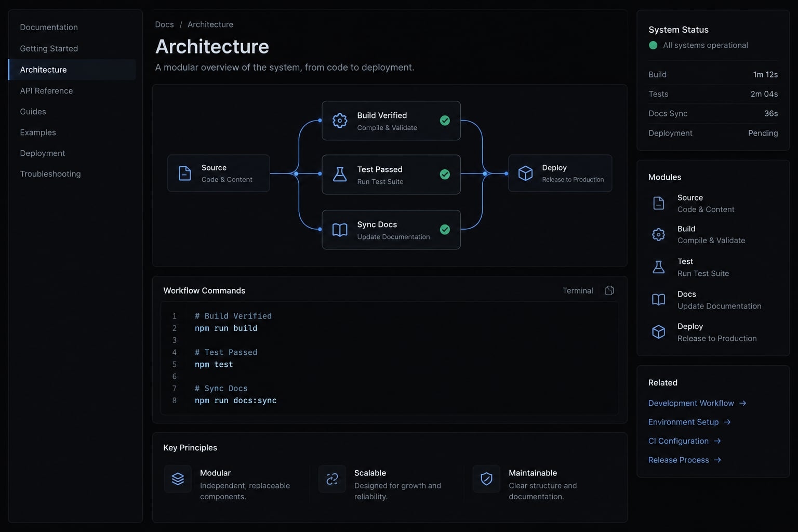The width and height of the screenshot is (798, 532).
Task: Click arrow next to Release Process
Action: click(x=717, y=460)
